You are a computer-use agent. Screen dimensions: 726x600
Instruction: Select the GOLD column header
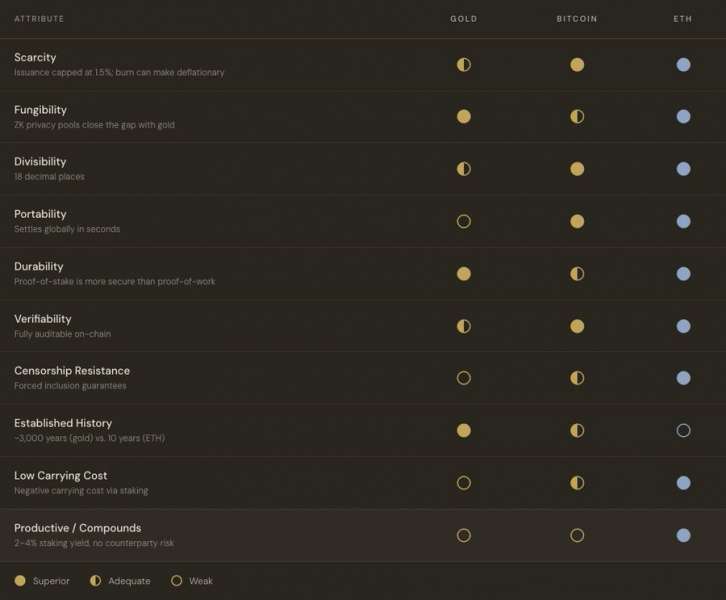click(x=463, y=19)
